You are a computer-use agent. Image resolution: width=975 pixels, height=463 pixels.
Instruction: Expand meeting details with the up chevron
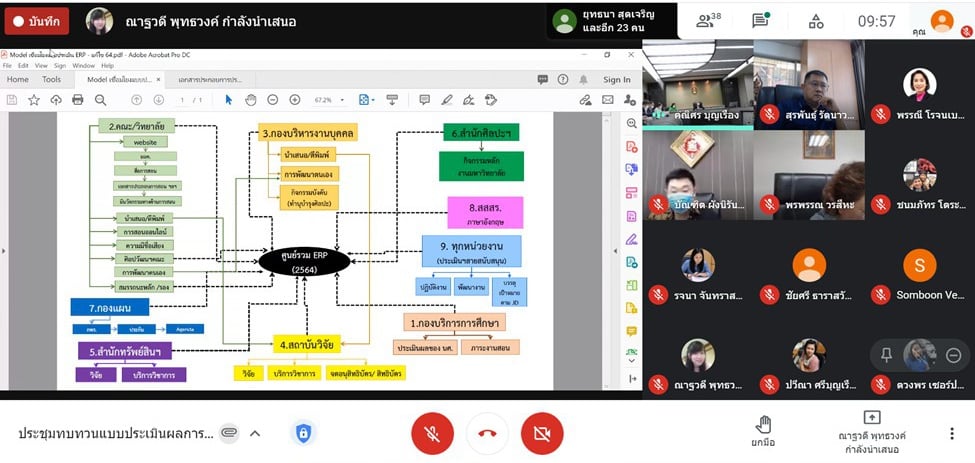click(x=255, y=433)
